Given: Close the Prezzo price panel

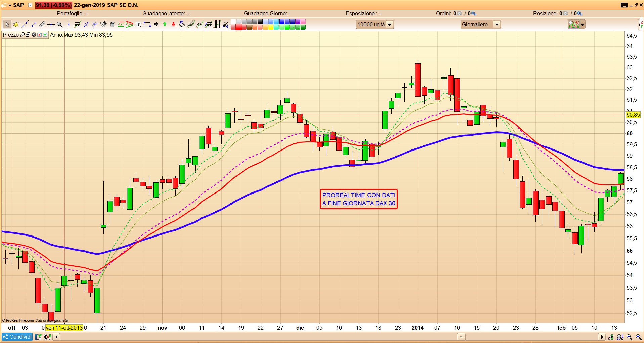Looking at the screenshot, I should pos(34,35).
